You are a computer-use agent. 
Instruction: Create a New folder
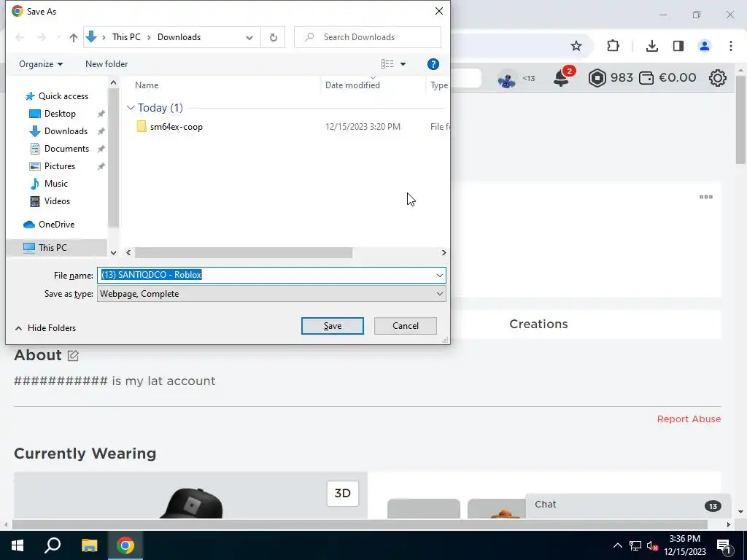coord(107,64)
